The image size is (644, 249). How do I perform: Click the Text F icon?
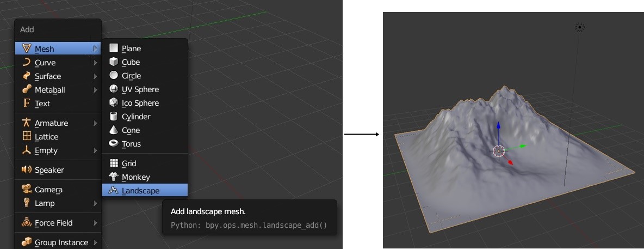27,103
